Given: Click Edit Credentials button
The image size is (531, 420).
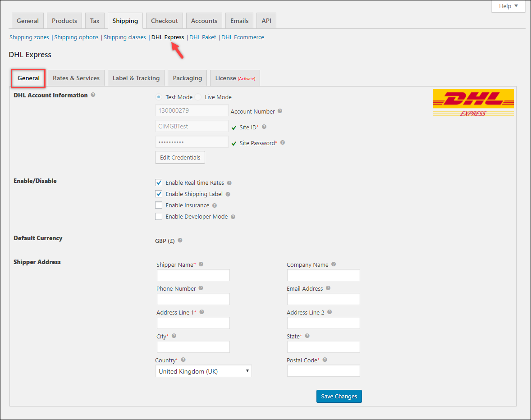Looking at the screenshot, I should (180, 157).
